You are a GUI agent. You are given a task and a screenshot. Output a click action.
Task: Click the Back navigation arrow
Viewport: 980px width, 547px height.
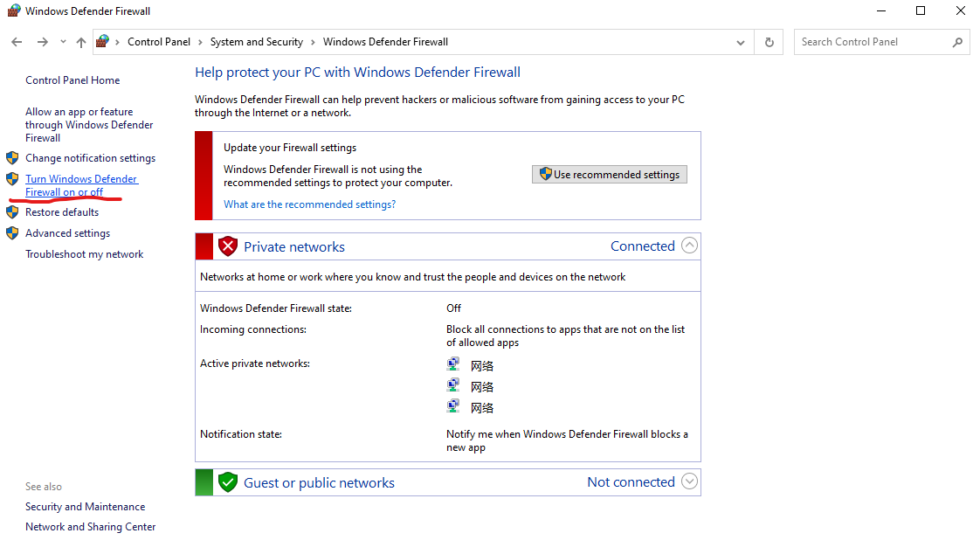(17, 42)
